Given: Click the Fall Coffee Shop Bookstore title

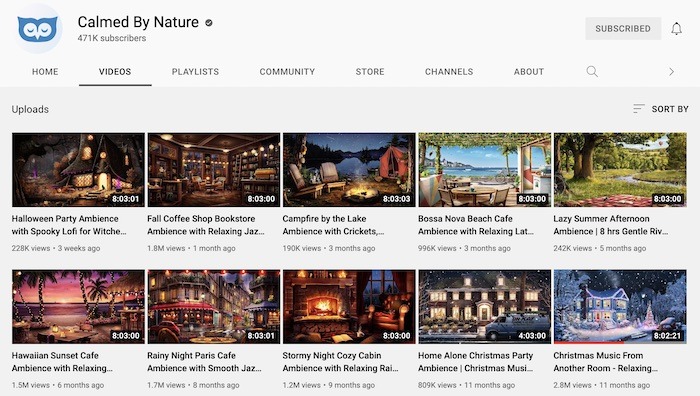Looking at the screenshot, I should click(x=206, y=225).
